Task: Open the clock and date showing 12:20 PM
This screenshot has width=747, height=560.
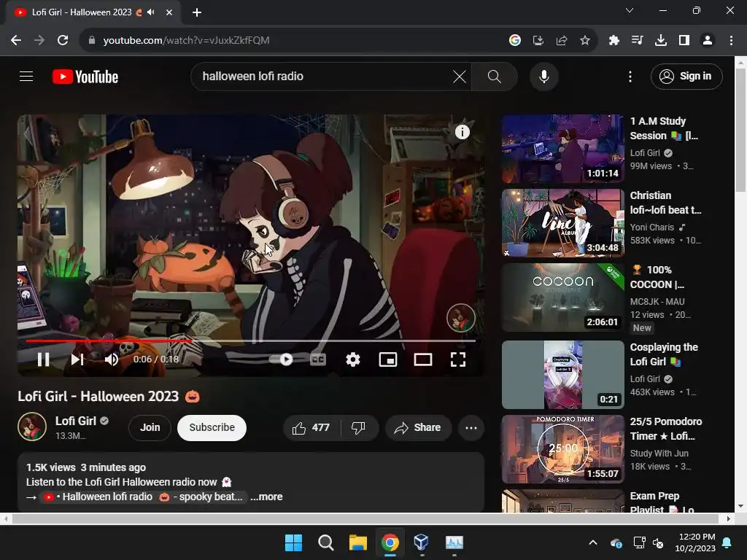Action: pyautogui.click(x=695, y=542)
